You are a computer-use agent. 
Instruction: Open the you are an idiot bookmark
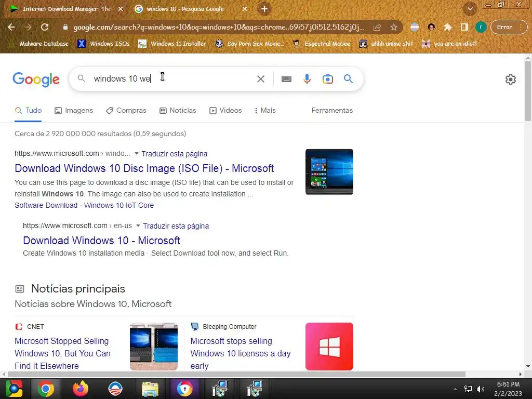tap(449, 44)
